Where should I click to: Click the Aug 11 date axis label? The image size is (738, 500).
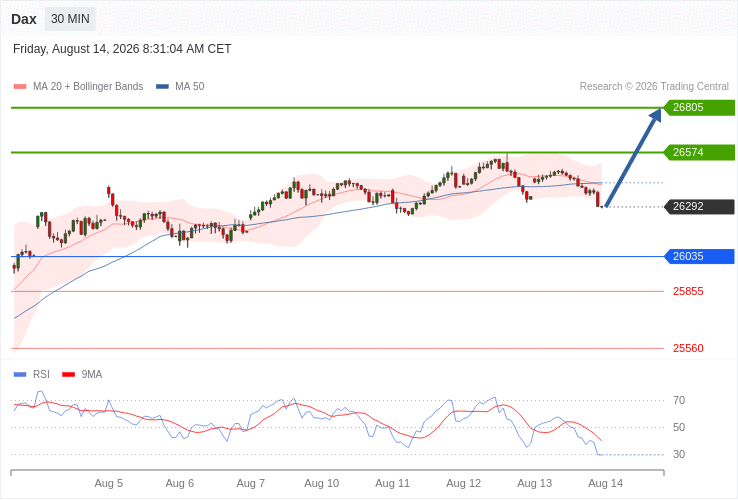pos(393,484)
